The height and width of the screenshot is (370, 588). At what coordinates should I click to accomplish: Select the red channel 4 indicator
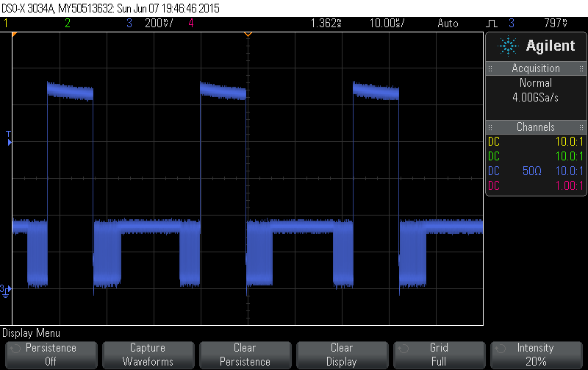click(x=191, y=24)
